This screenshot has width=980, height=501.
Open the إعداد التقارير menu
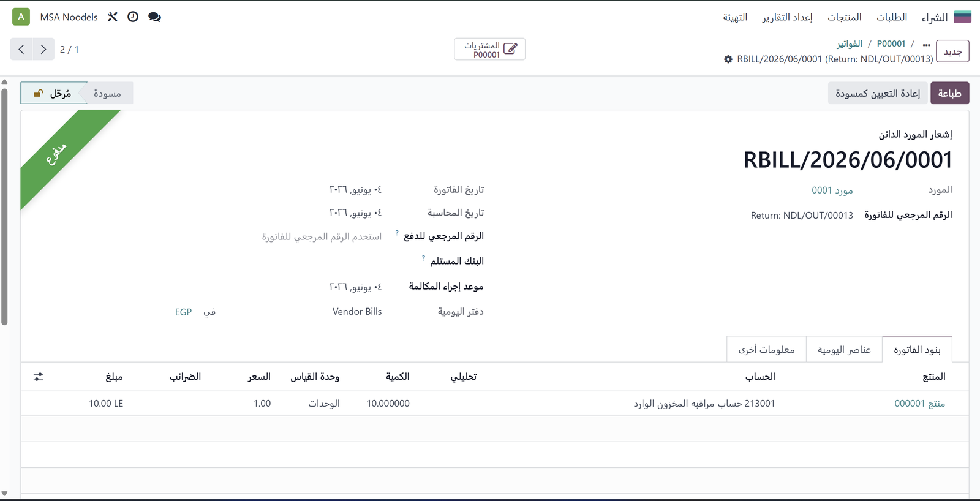(787, 17)
